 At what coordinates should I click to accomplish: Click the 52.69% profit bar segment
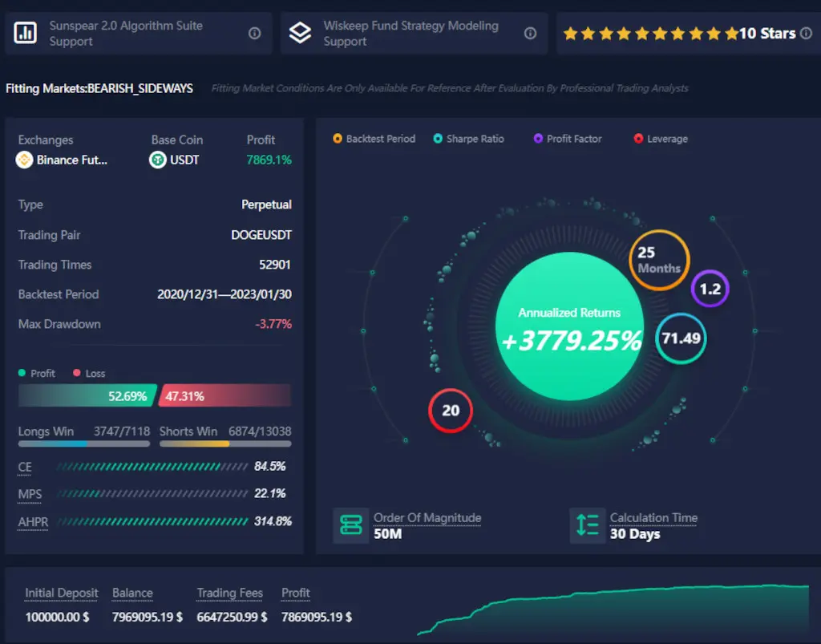click(87, 395)
